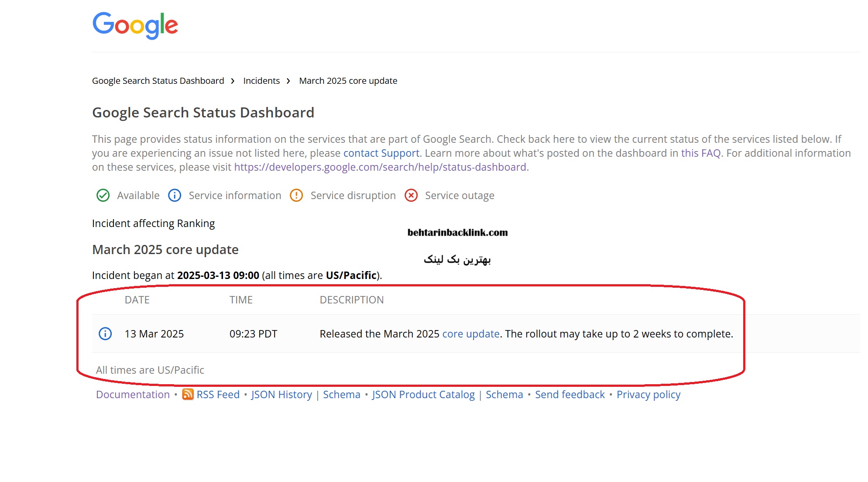The image size is (868, 482).
Task: Click the red Service outage icon
Action: coord(411,195)
